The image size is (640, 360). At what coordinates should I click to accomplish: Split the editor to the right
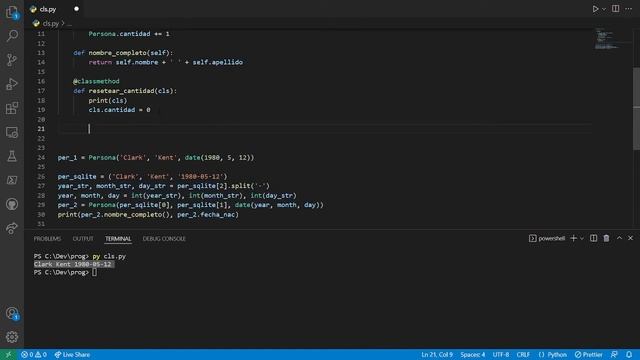(x=616, y=9)
